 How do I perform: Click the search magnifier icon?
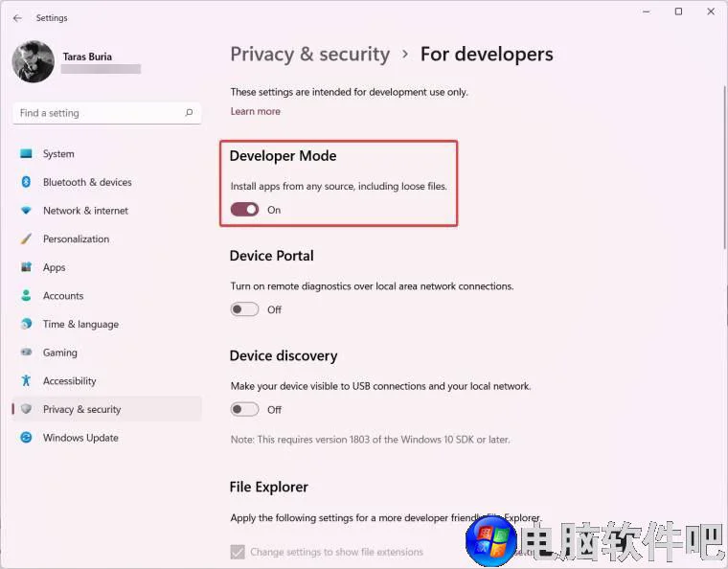tap(189, 113)
